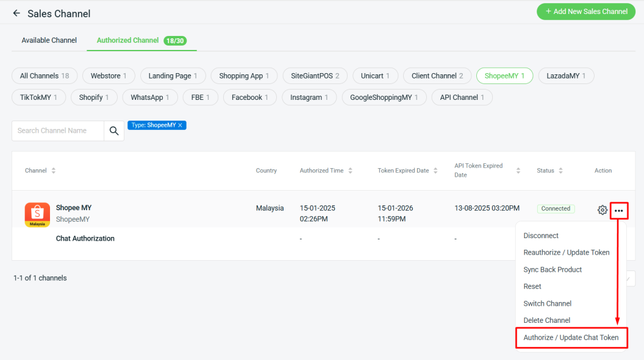Select Delete Channel menu entry
This screenshot has height=360, width=644.
[x=546, y=320]
